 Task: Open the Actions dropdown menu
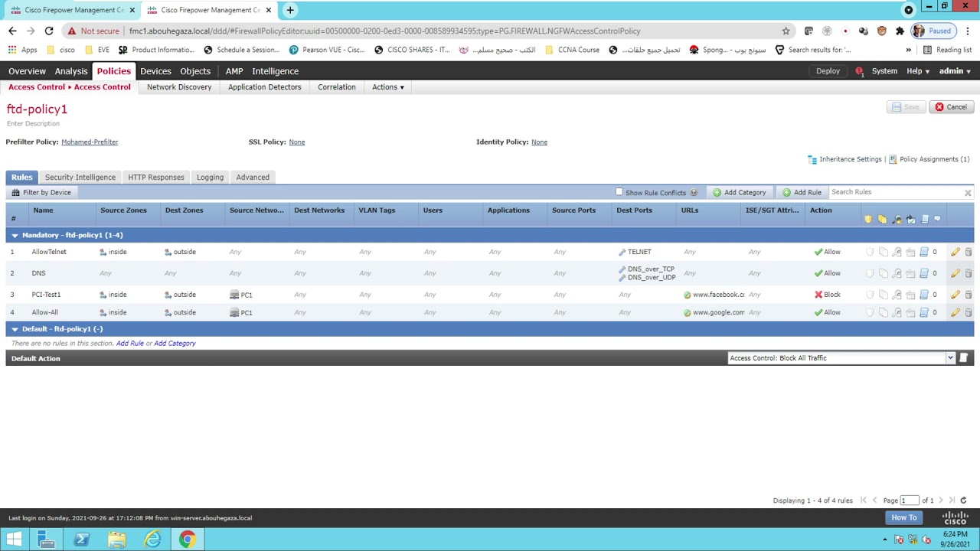tap(388, 87)
